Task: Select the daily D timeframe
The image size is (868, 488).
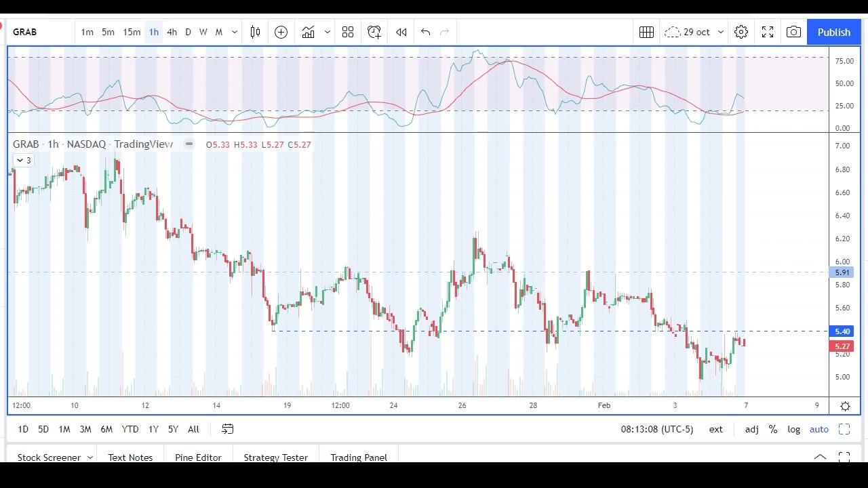Action: [188, 32]
